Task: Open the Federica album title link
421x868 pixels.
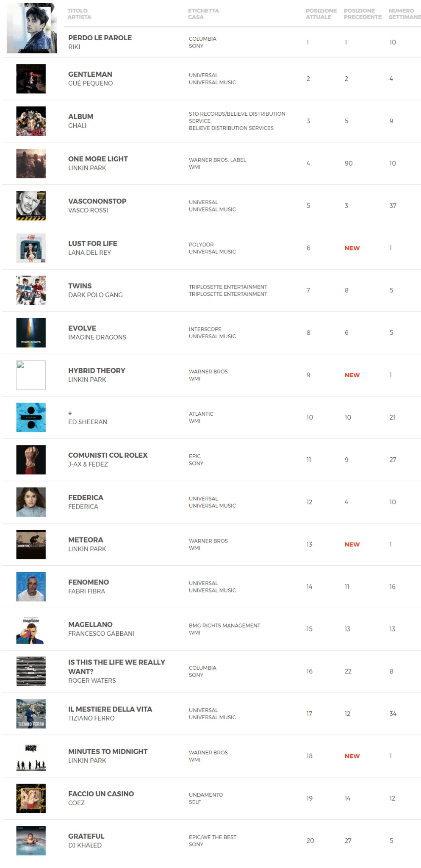Action: 86,498
